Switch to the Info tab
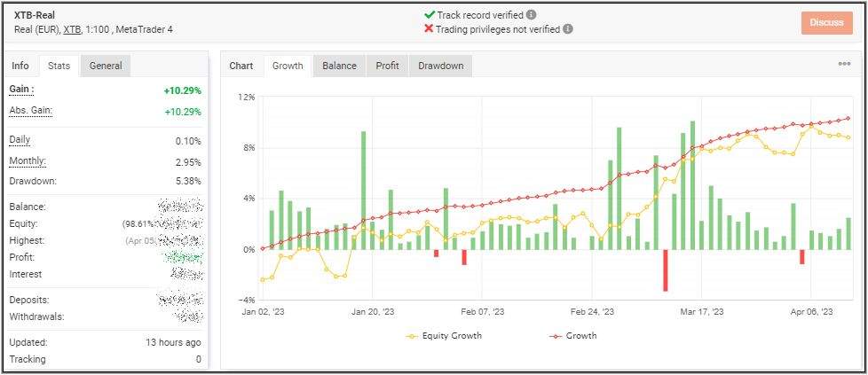The width and height of the screenshot is (868, 375). coord(20,66)
